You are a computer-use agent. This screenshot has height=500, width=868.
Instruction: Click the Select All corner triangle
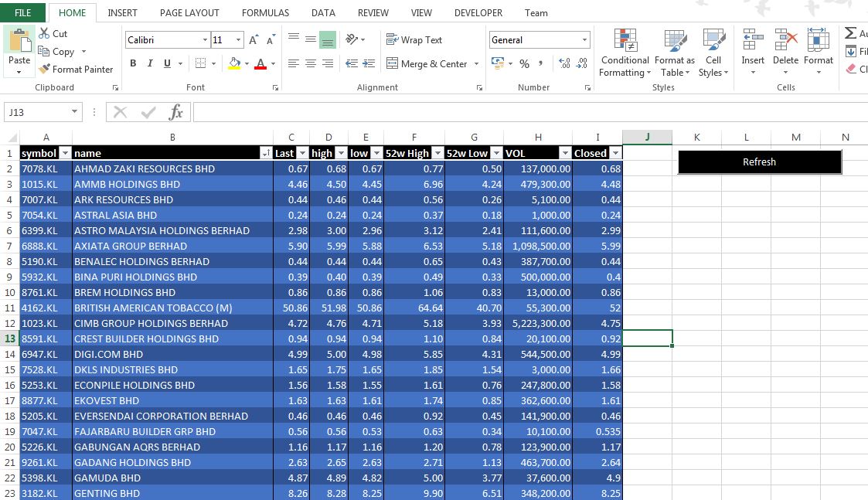pos(11,138)
